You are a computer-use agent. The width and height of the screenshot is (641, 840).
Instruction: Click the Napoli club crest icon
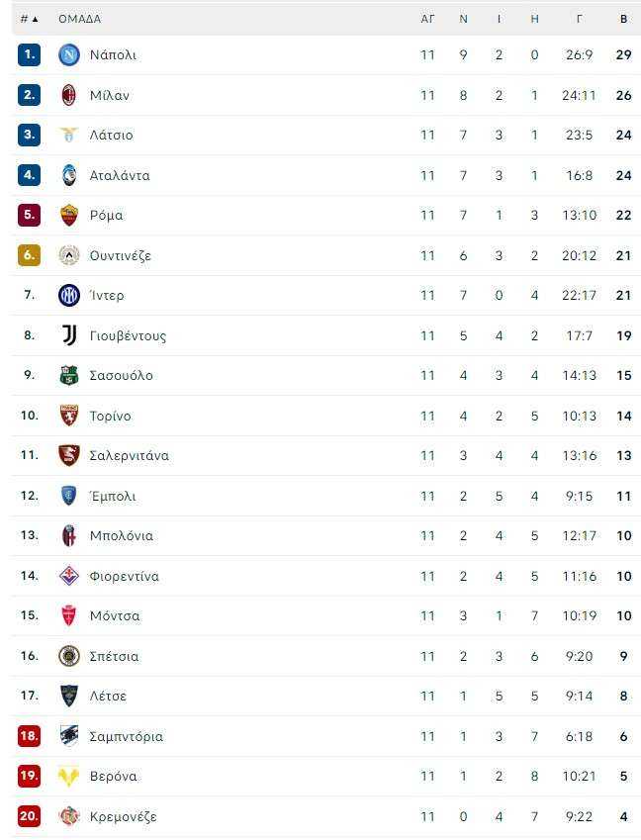coord(68,54)
